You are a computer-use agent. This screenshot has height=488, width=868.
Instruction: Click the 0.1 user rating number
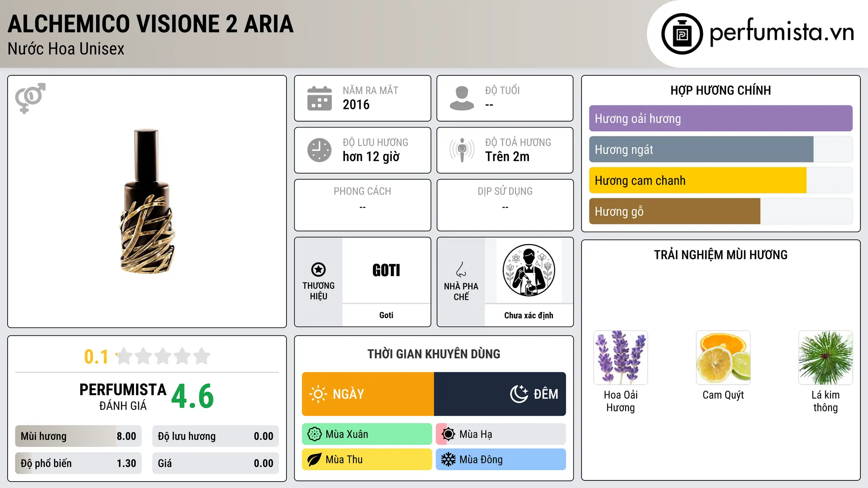96,357
